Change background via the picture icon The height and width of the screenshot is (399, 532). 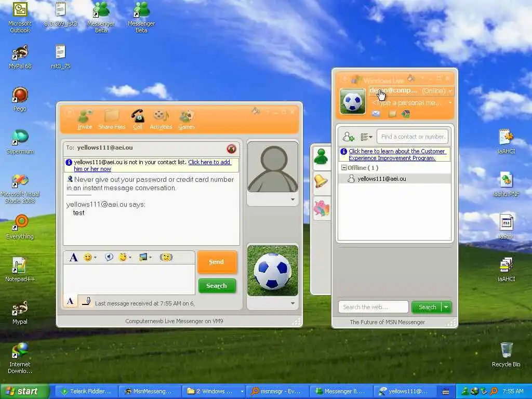pyautogui.click(x=143, y=257)
